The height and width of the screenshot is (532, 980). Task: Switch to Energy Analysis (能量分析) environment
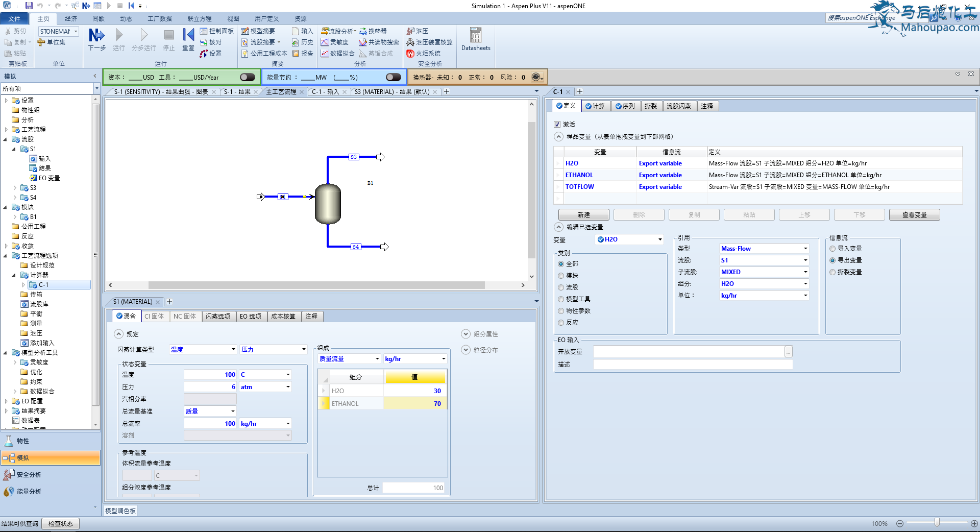tap(50, 492)
